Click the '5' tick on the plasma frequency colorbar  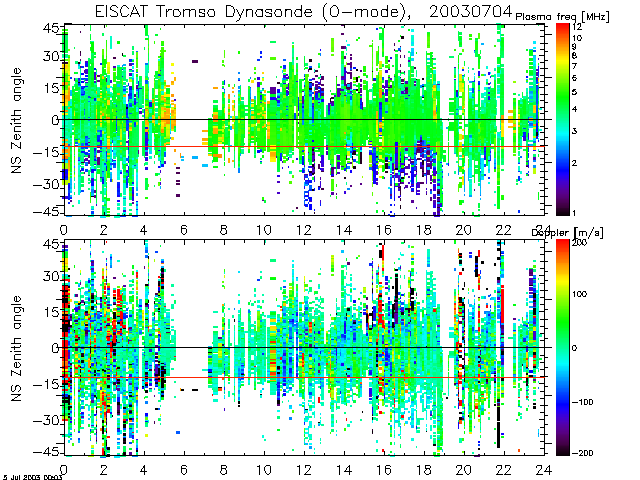coord(575,92)
